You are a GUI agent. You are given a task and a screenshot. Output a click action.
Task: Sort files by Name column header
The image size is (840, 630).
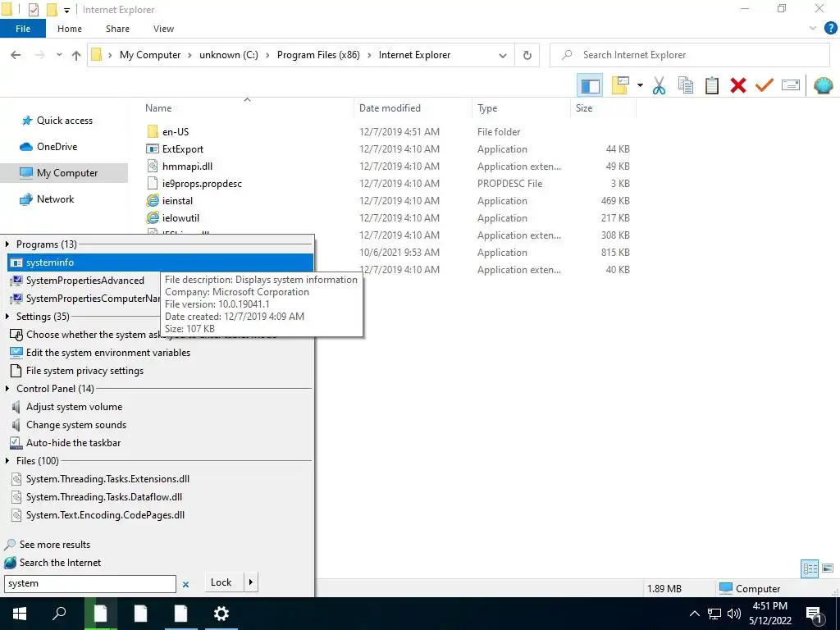(x=158, y=108)
